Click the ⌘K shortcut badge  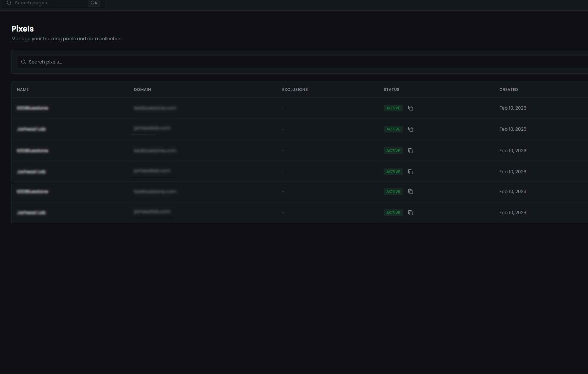[x=94, y=3]
